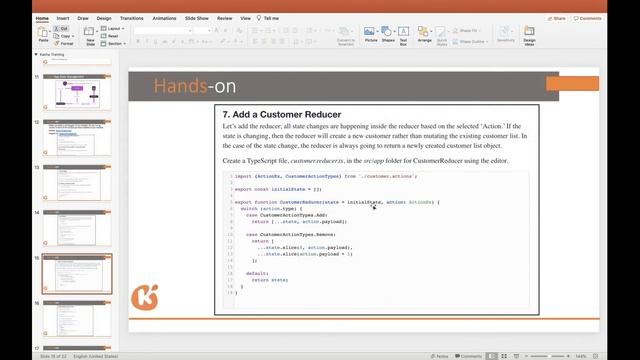Expand the Picture dropdown arrow

click(x=378, y=31)
